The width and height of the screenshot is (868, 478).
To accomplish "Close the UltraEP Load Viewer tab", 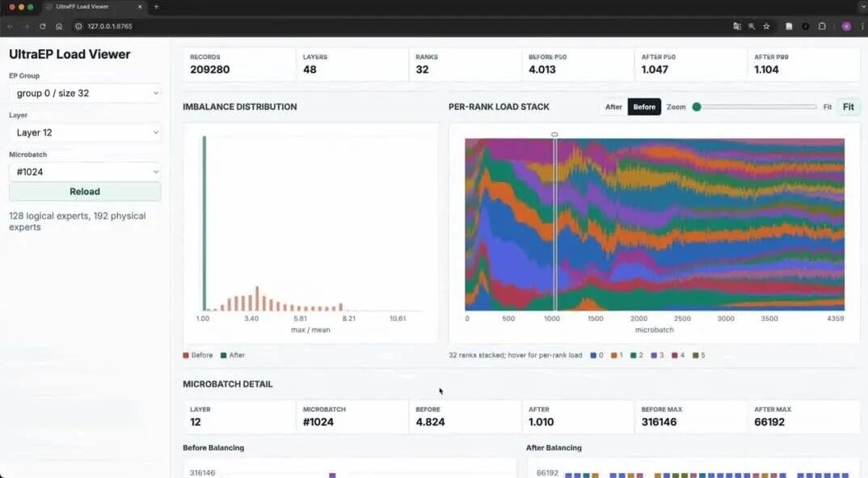I will point(140,6).
